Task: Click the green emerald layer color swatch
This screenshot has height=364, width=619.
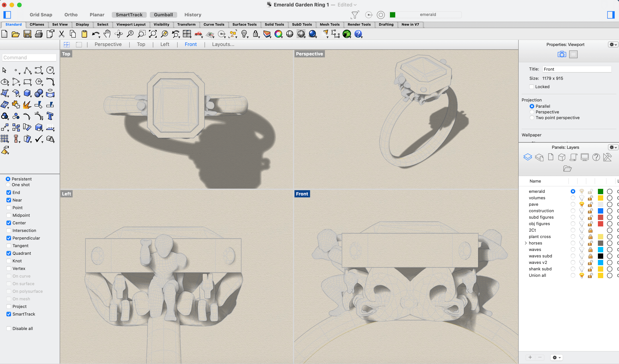Action: coord(600,191)
